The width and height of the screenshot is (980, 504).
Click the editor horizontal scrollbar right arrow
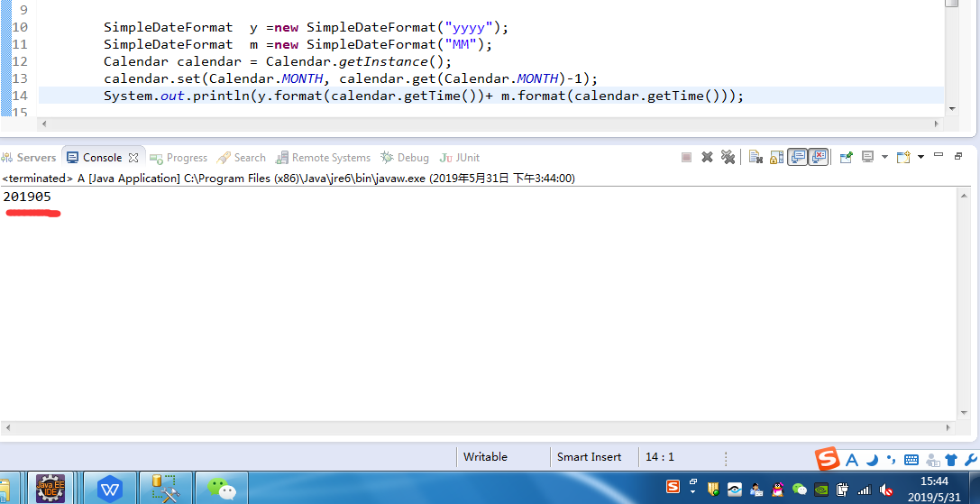937,124
